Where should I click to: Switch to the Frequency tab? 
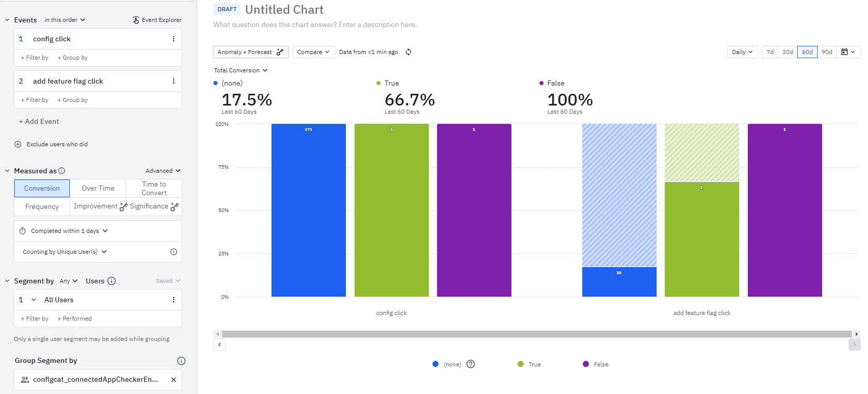(42, 206)
